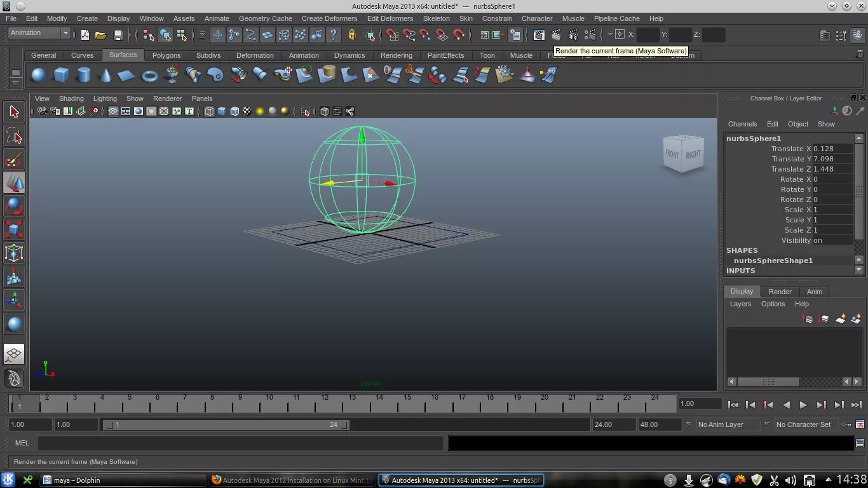
Task: Select the Lasso tool in the toolbox
Action: click(14, 136)
